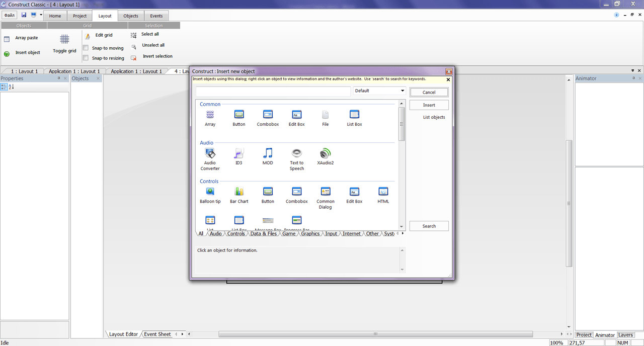This screenshot has width=644, height=346.
Task: Click the Insert button
Action: (429, 105)
